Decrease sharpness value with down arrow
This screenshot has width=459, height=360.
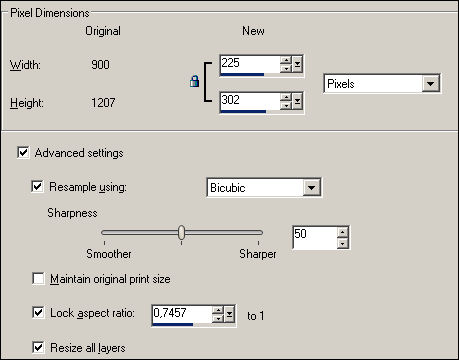(342, 243)
